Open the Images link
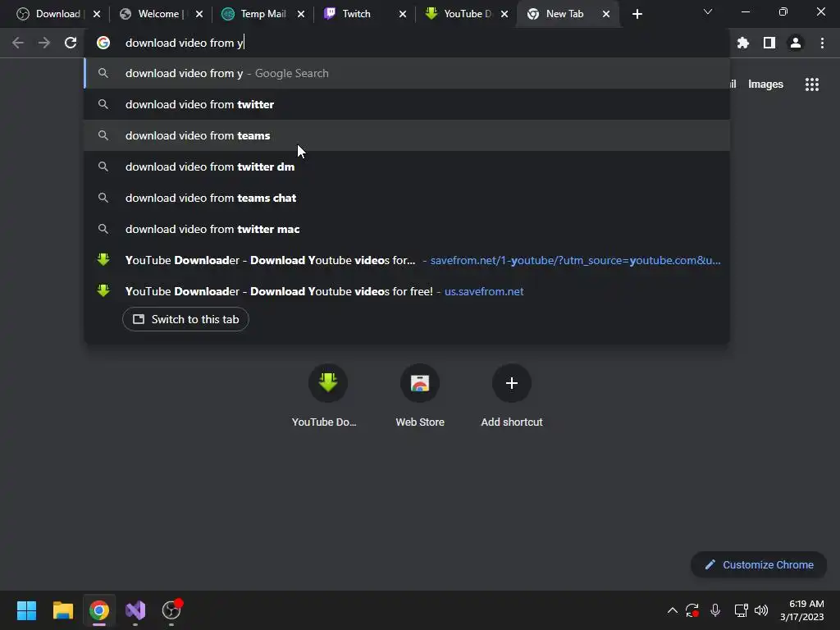This screenshot has width=840, height=630. tap(765, 84)
